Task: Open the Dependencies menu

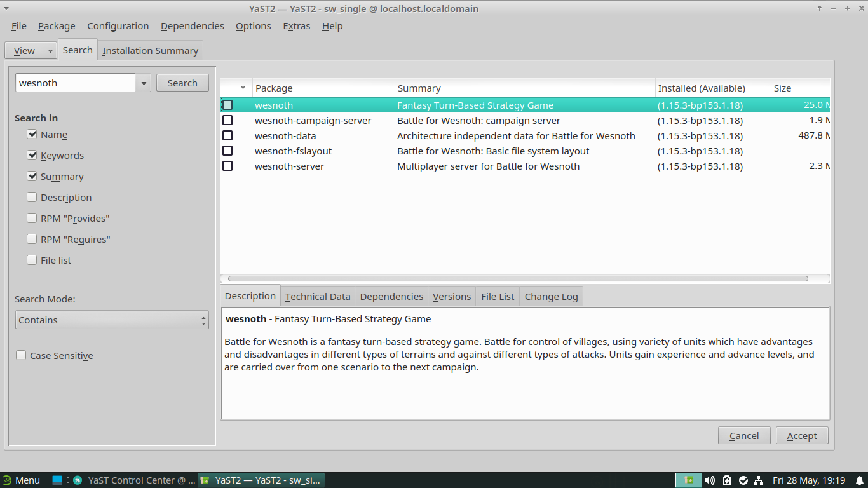Action: [193, 26]
